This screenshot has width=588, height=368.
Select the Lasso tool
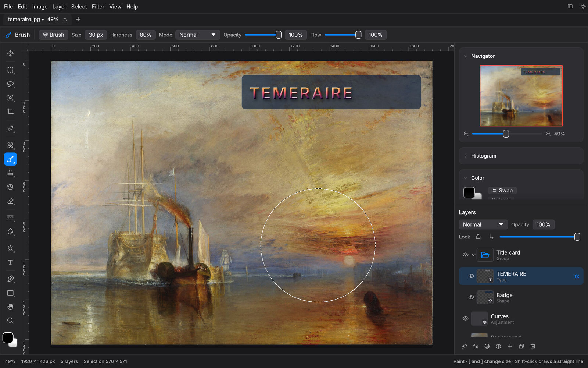pyautogui.click(x=10, y=84)
